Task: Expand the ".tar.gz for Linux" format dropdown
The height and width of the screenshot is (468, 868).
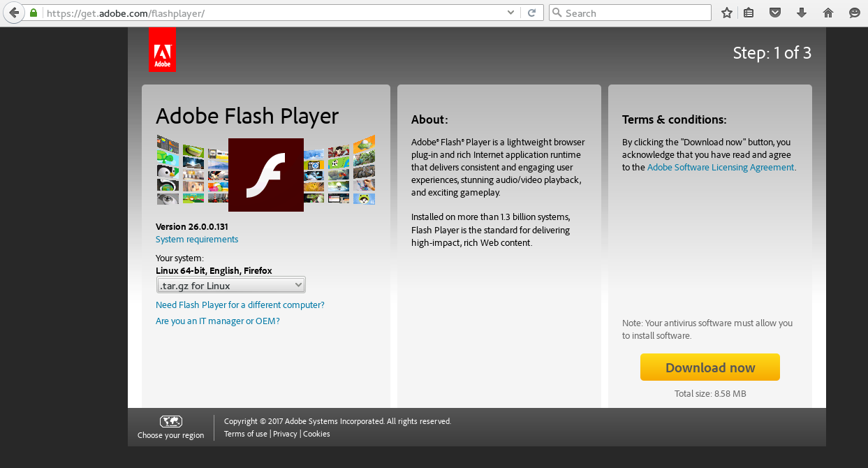Action: (x=230, y=285)
